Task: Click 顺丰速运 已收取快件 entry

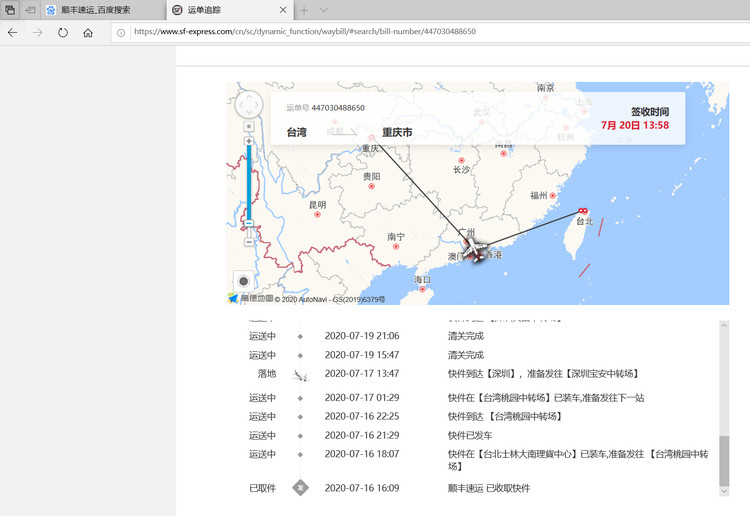Action: (x=489, y=488)
